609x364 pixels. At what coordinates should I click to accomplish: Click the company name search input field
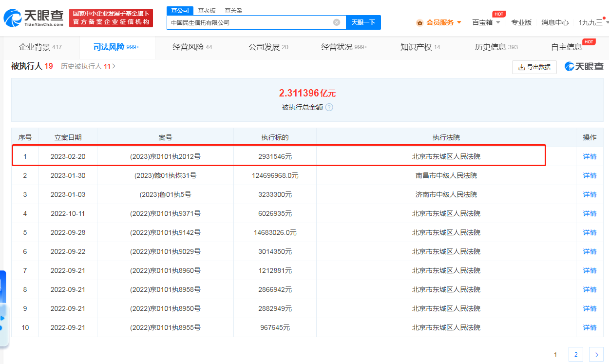click(x=248, y=22)
